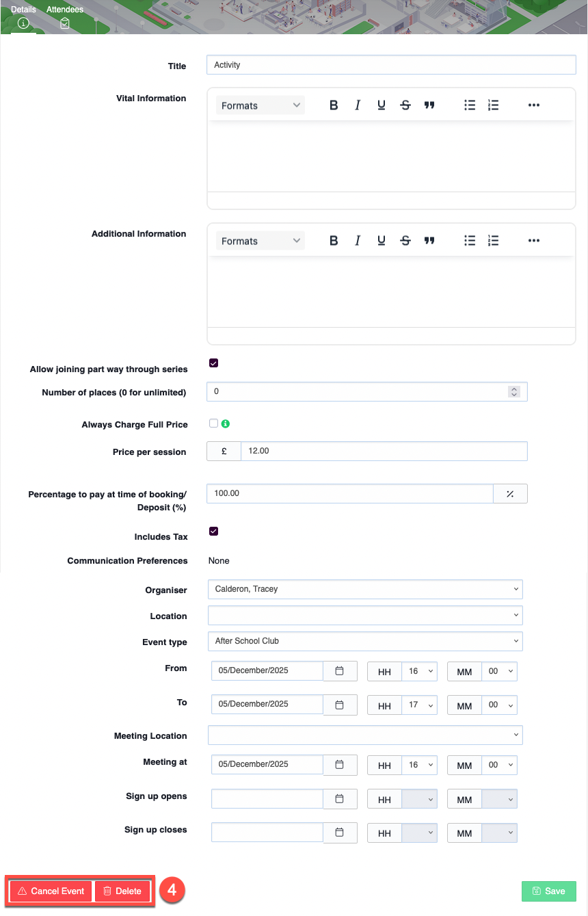Switch to the Attendees tab
Image resolution: width=588 pixels, height=916 pixels.
click(65, 16)
